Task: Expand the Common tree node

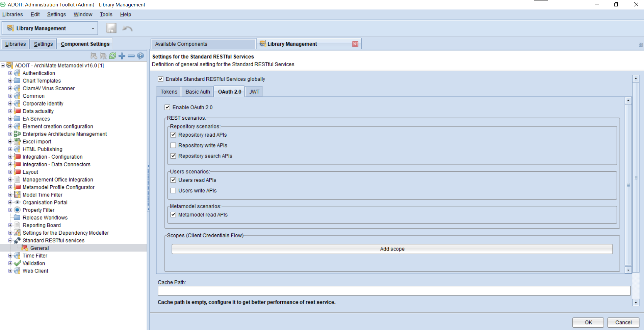Action: click(10, 96)
